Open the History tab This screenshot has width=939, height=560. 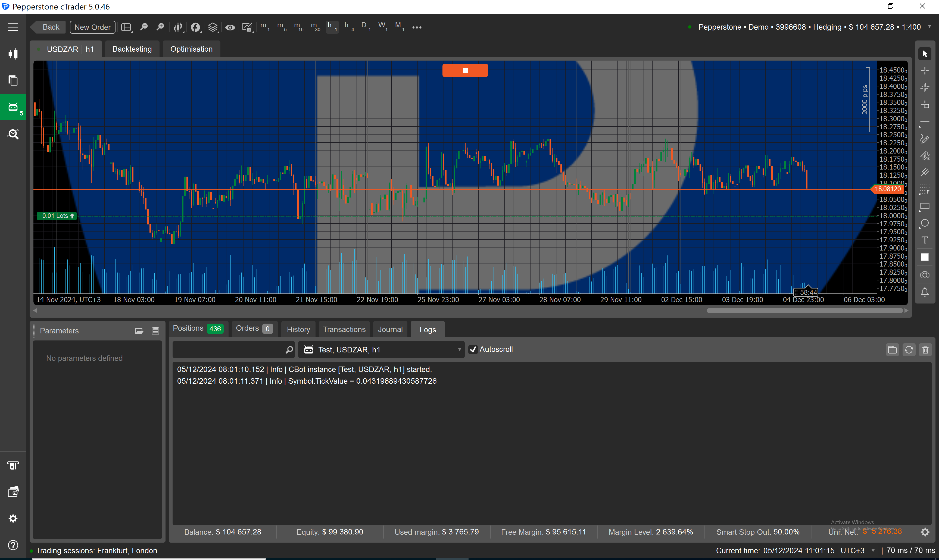298,329
